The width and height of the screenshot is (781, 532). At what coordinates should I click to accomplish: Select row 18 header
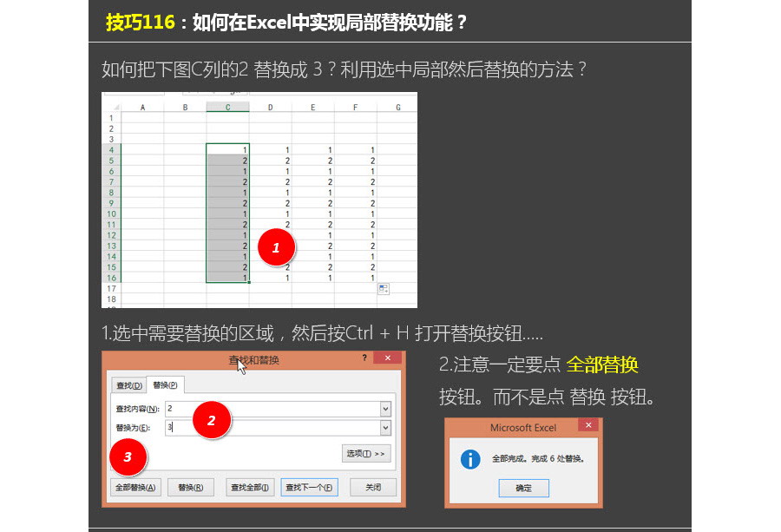[112, 299]
